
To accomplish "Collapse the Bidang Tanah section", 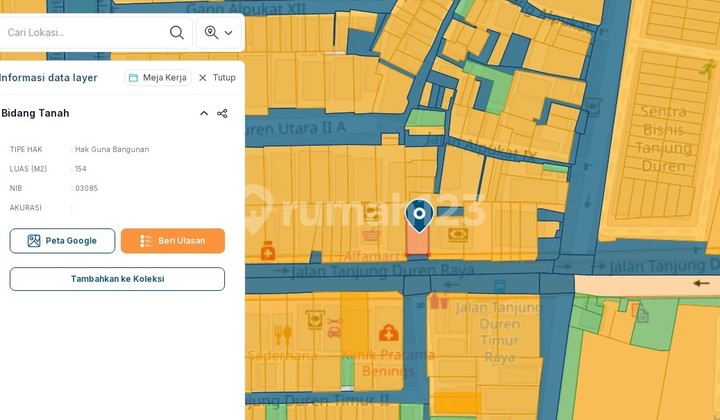I will point(204,113).
